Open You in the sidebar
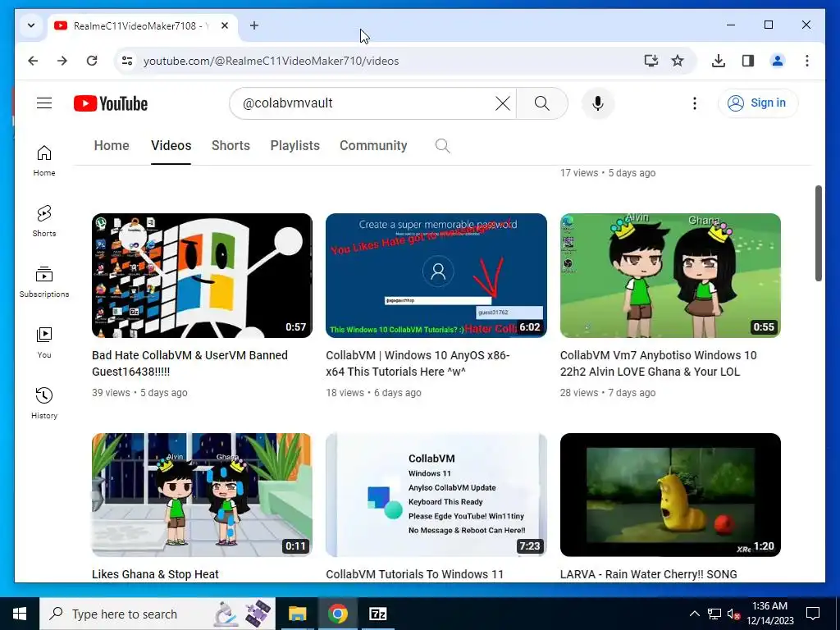The image size is (840, 630). pyautogui.click(x=44, y=343)
